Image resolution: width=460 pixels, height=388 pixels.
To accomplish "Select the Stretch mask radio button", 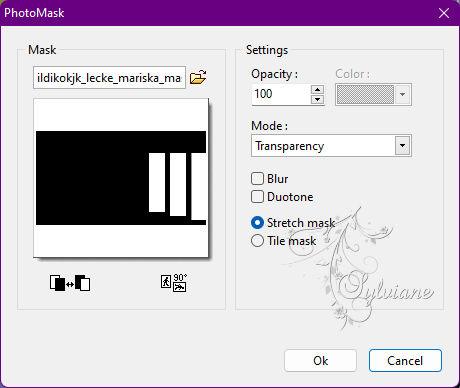I will click(257, 223).
